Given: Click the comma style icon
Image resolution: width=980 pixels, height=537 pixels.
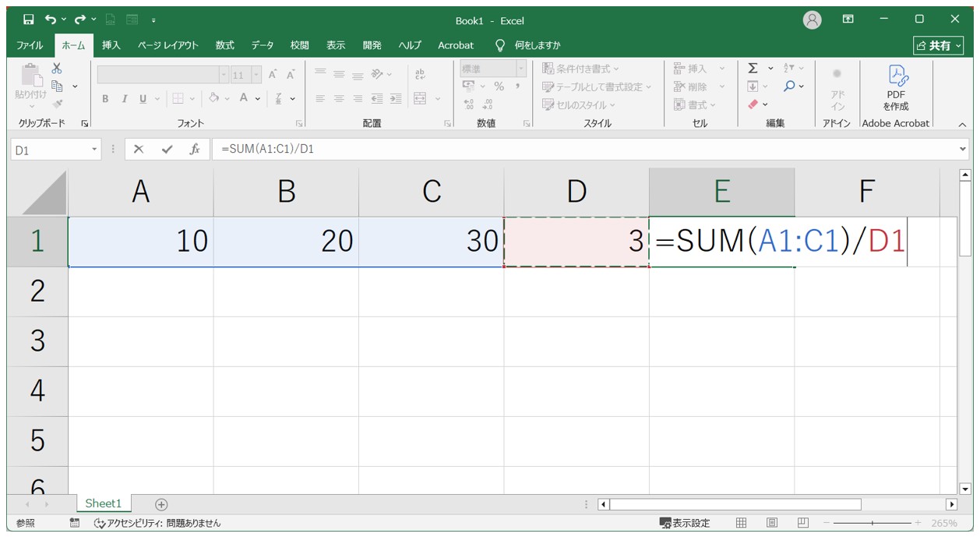Looking at the screenshot, I should pos(516,87).
